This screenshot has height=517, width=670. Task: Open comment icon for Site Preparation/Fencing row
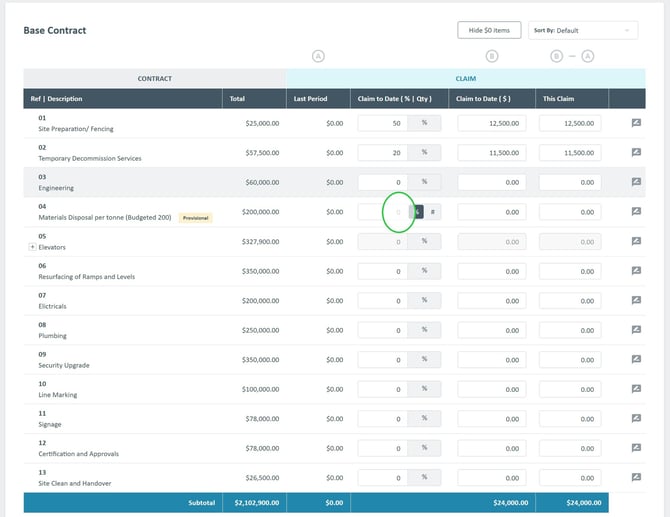click(635, 123)
